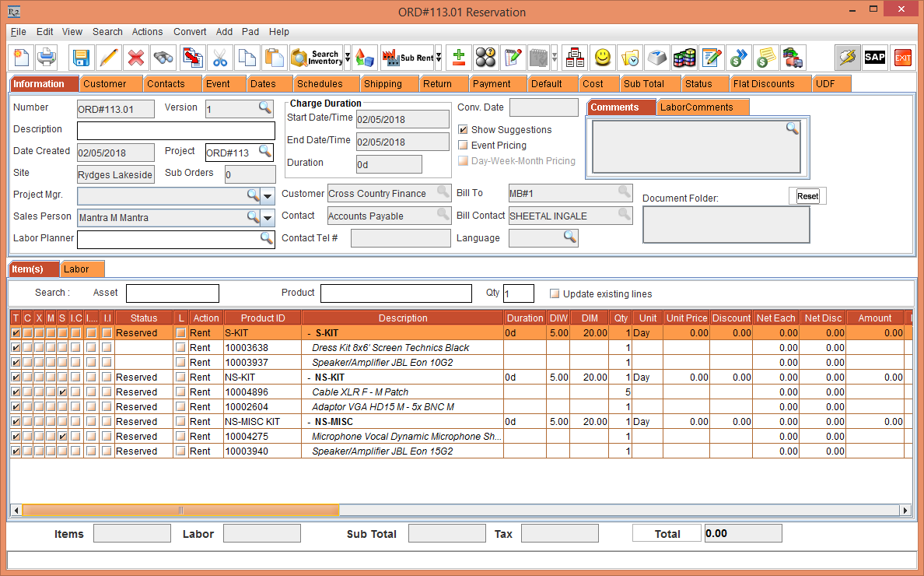
Task: Click the red EXIT icon
Action: pos(902,58)
